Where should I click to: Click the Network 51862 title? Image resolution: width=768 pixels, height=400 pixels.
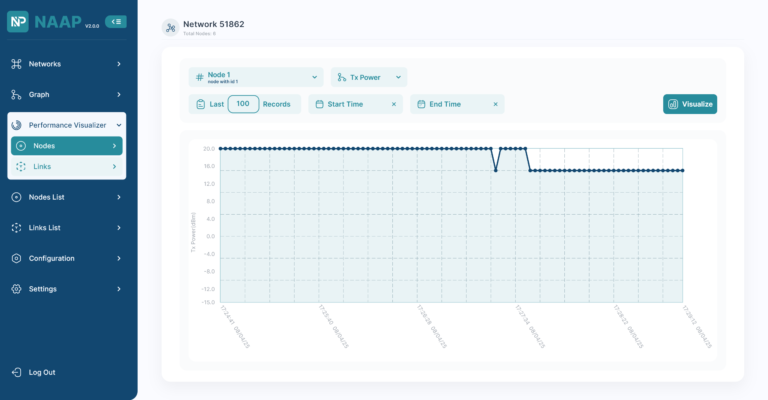pos(214,24)
